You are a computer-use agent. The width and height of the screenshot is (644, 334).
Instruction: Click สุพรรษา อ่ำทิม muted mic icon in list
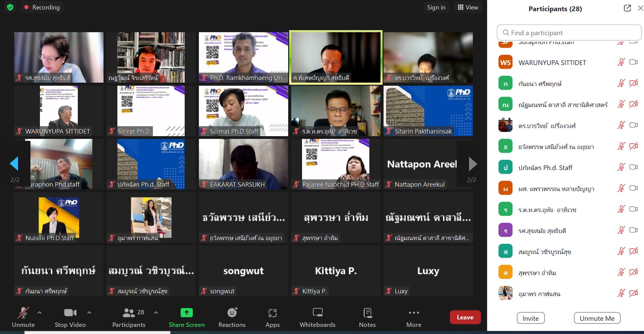(x=621, y=272)
